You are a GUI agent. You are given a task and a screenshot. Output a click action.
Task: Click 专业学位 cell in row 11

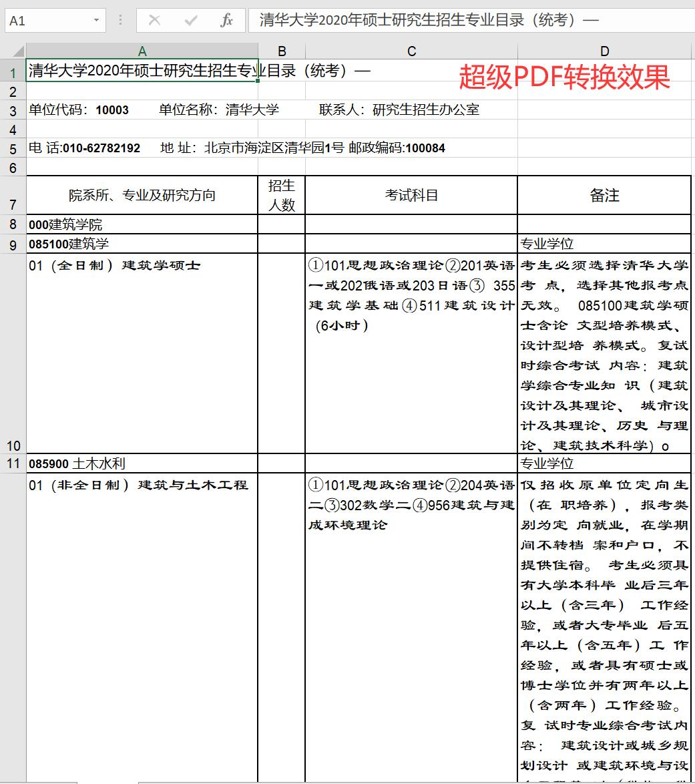pyautogui.click(x=604, y=463)
